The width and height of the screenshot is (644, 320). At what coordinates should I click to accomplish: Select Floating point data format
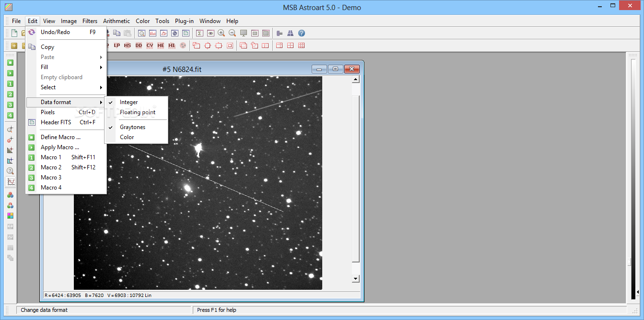(x=136, y=112)
